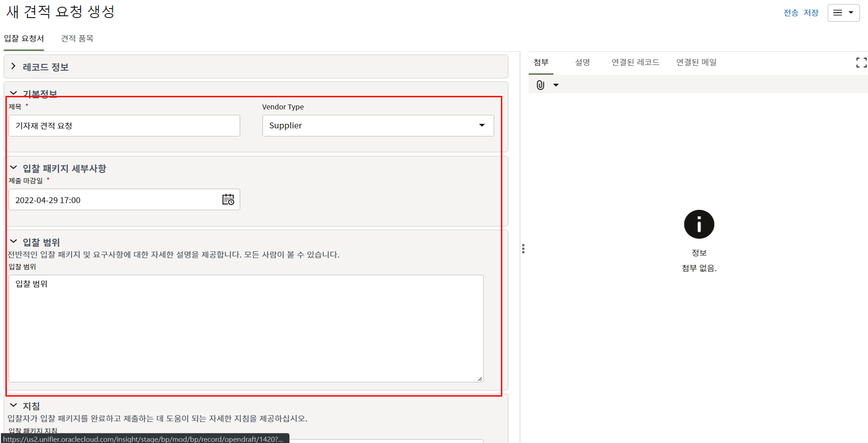868x443 pixels.
Task: Maximize the attachment panel with fullscreen icon
Action: [x=861, y=63]
